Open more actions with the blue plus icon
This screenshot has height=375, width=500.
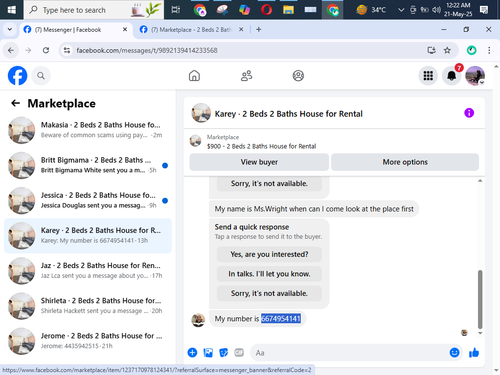click(x=192, y=352)
